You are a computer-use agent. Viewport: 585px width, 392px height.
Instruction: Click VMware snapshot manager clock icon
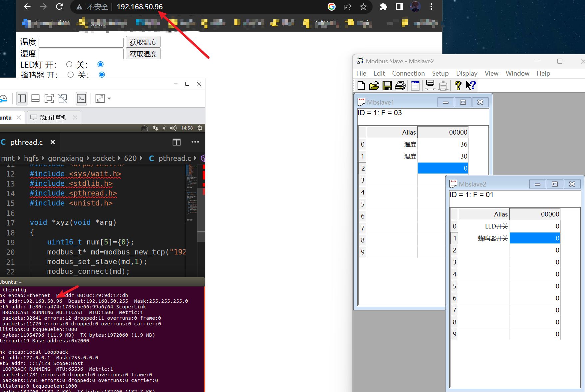[x=3, y=98]
